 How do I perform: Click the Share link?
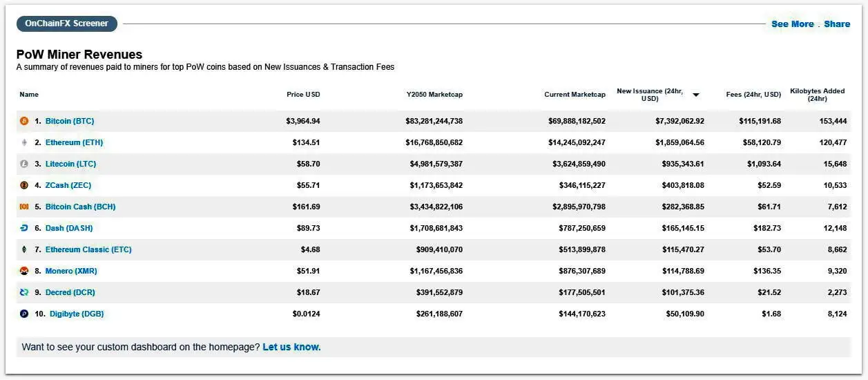click(837, 24)
